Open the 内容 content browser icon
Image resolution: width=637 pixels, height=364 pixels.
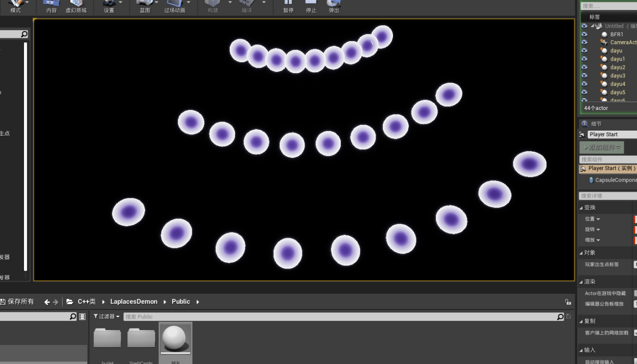pos(51,6)
